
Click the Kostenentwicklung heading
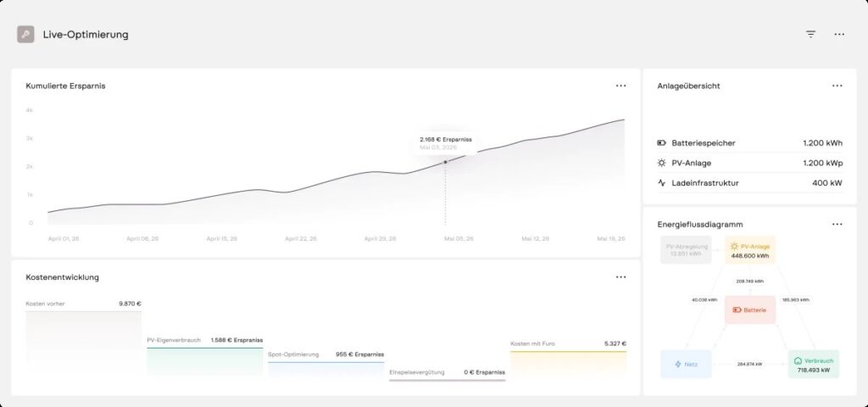63,277
